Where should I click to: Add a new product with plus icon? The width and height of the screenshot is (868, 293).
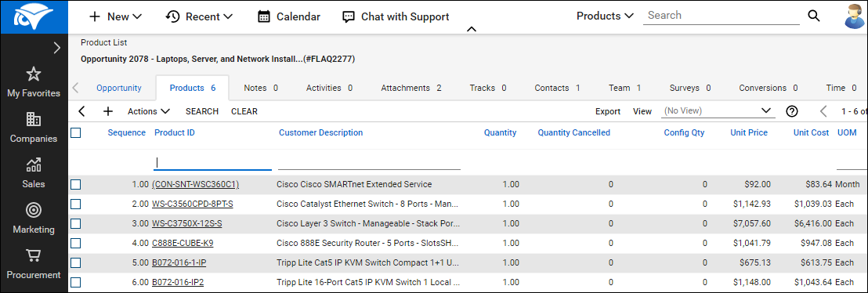coord(108,111)
